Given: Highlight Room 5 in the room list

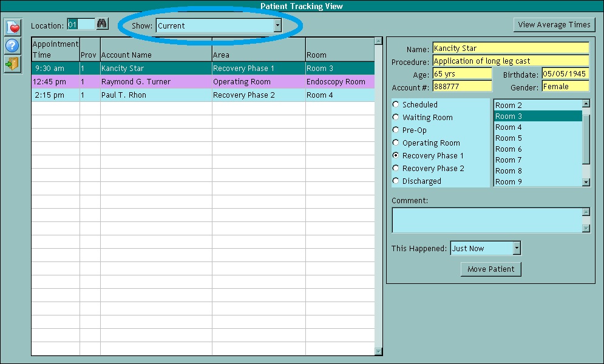Looking at the screenshot, I should tap(534, 138).
